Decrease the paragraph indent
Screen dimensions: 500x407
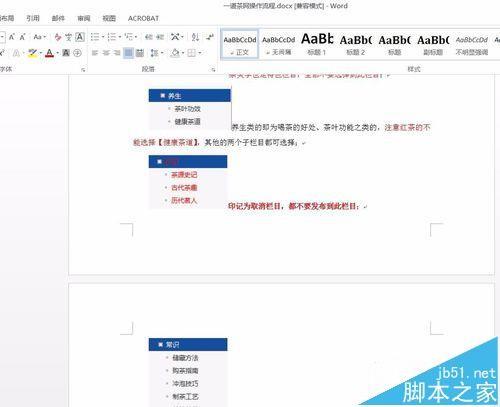pyautogui.click(x=149, y=37)
